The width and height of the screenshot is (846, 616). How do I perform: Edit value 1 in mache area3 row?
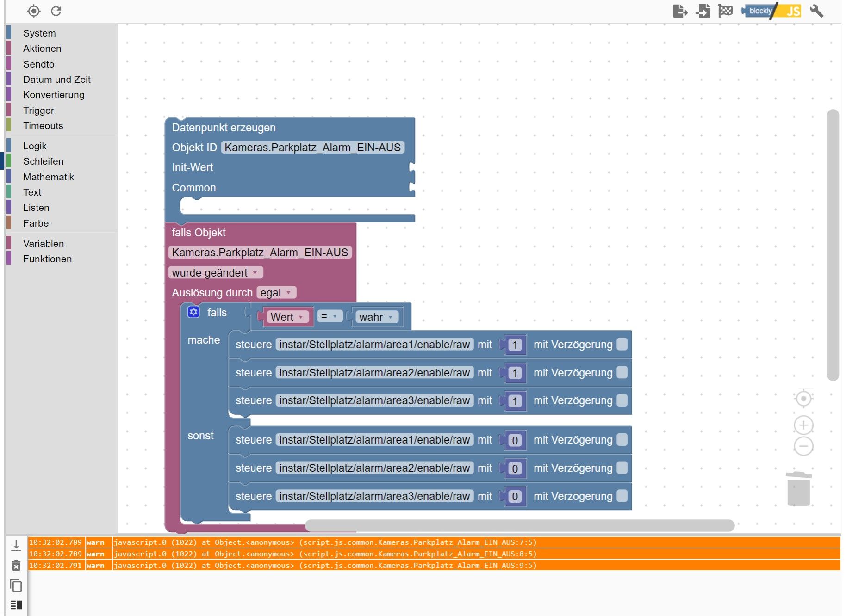pyautogui.click(x=515, y=401)
